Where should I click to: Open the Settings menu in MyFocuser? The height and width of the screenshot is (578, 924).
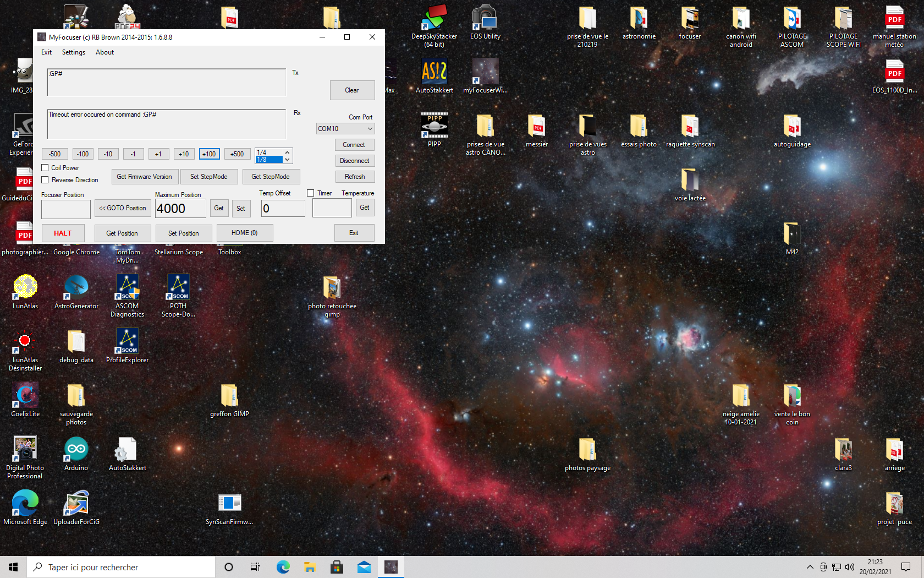[x=74, y=52]
